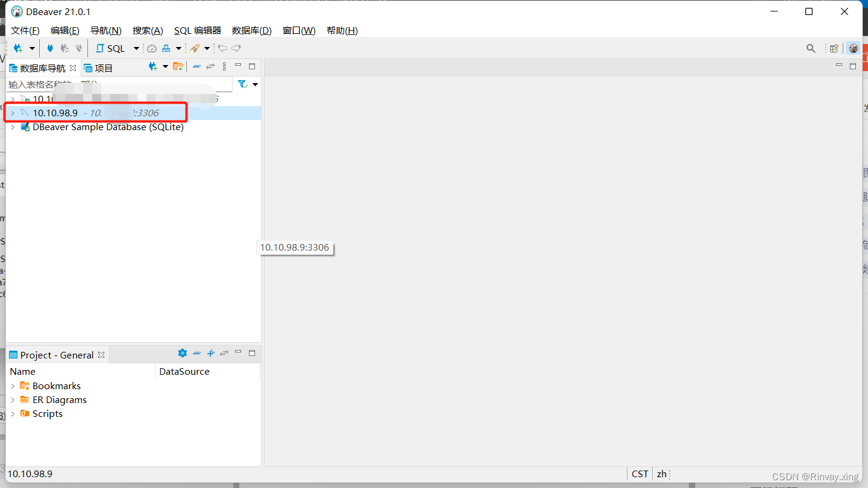Open a new SQL editor via SQL button
Image resolution: width=868 pixels, height=488 pixels.
click(110, 48)
